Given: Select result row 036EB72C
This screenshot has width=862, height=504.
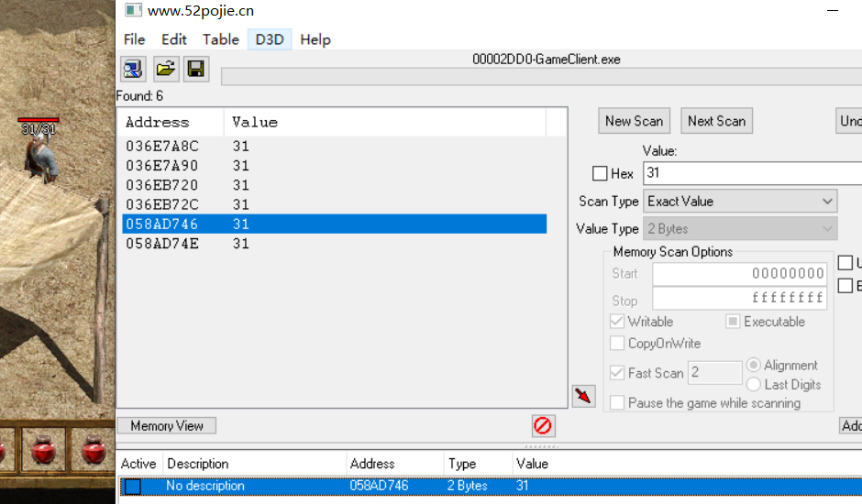Looking at the screenshot, I should [x=334, y=204].
